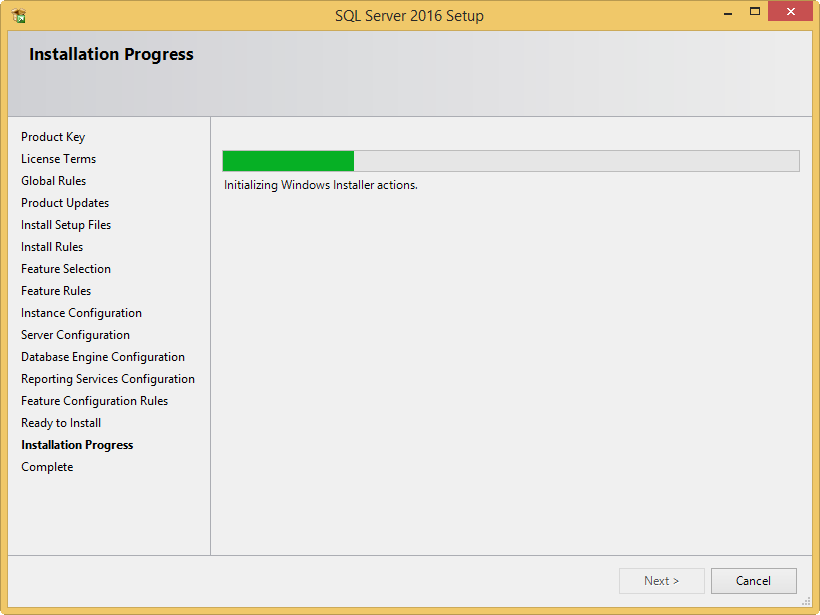Open the Global Rules step
Screen dimensions: 820x615
[x=53, y=181]
